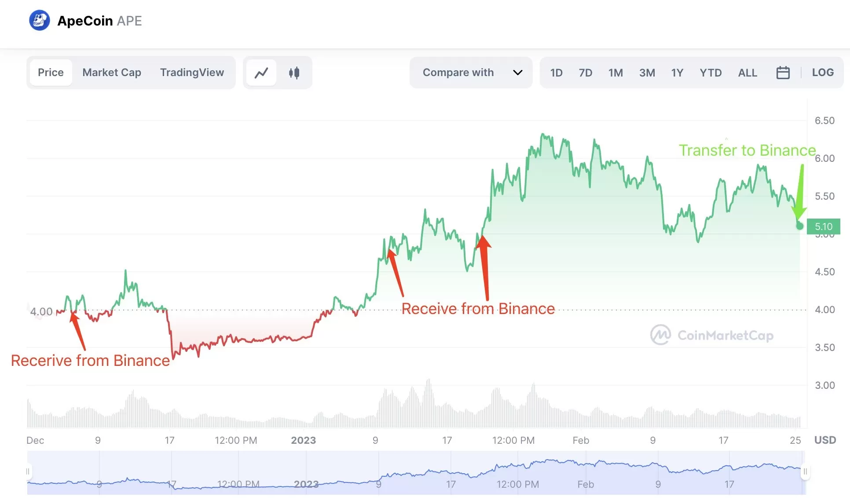Click the CoinMarketCap watermark logo

tap(660, 335)
